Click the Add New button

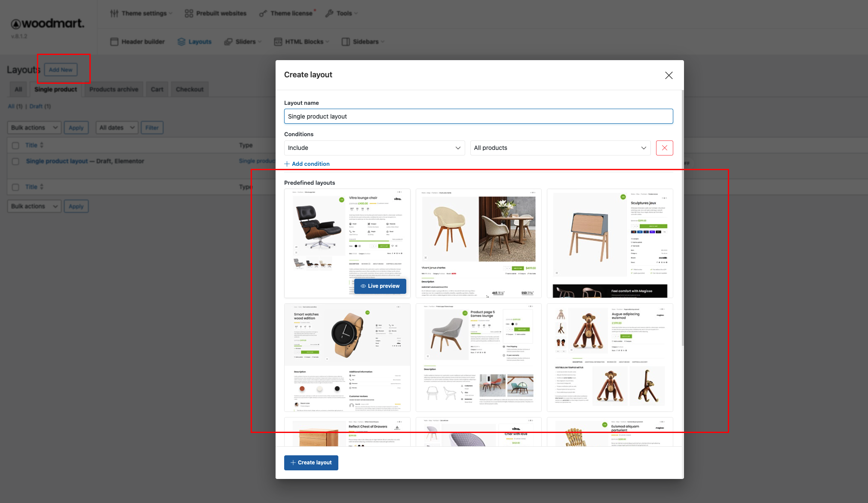click(61, 70)
